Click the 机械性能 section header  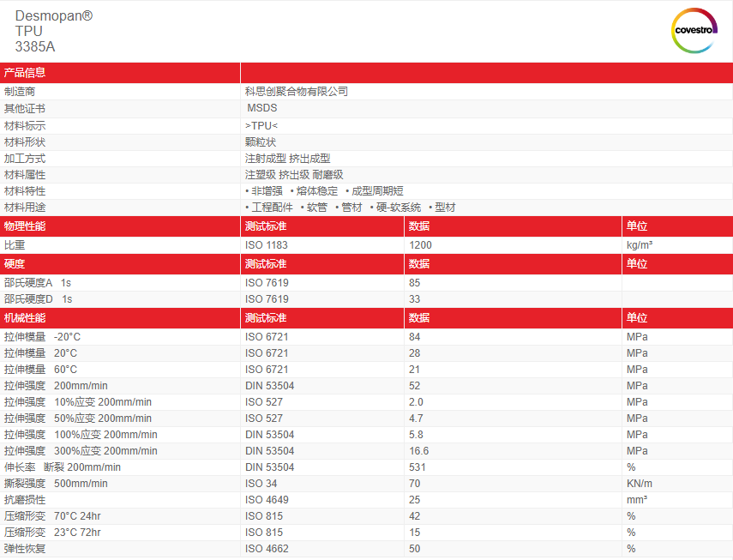(25, 318)
